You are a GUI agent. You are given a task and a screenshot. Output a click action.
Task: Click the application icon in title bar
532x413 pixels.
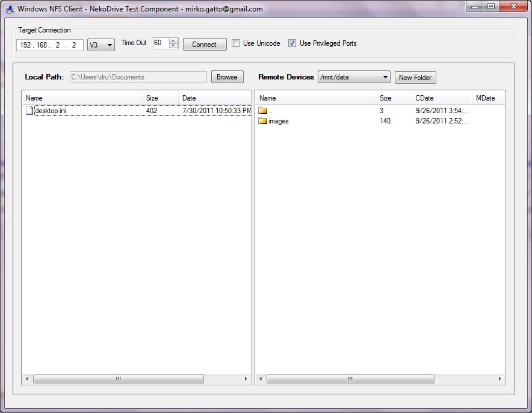[x=10, y=9]
